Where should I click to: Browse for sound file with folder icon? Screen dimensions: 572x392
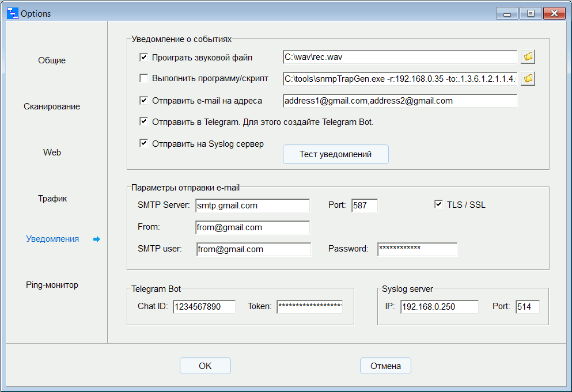pos(528,57)
